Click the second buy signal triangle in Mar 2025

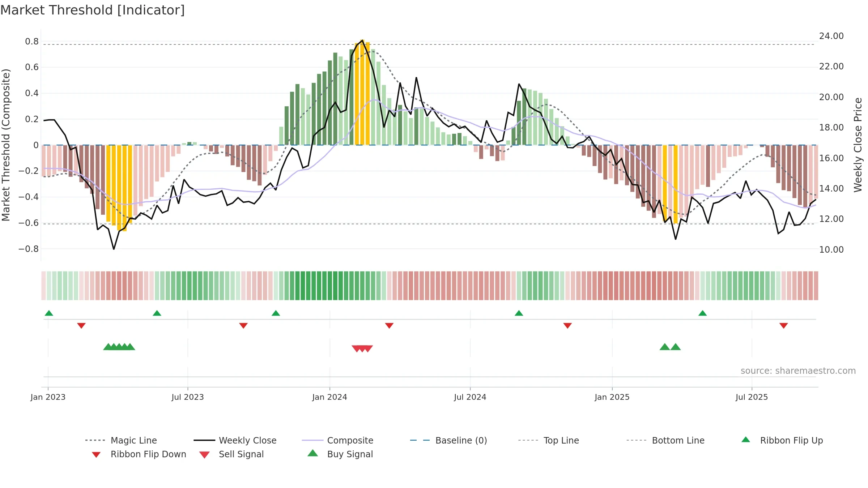(676, 347)
